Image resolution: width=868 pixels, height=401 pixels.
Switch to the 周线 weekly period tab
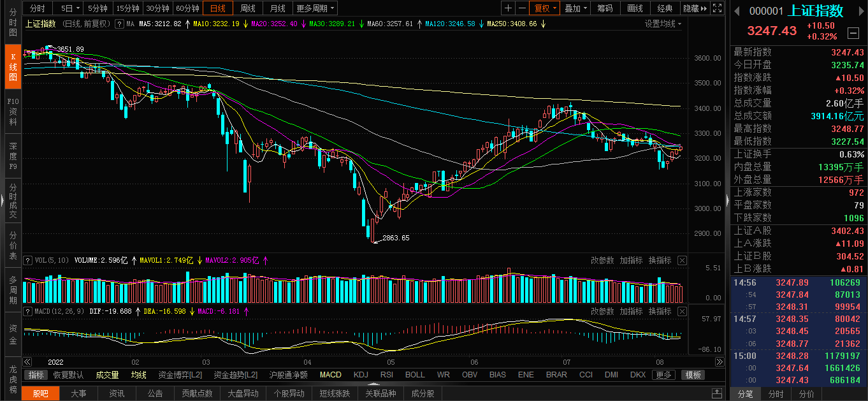247,8
